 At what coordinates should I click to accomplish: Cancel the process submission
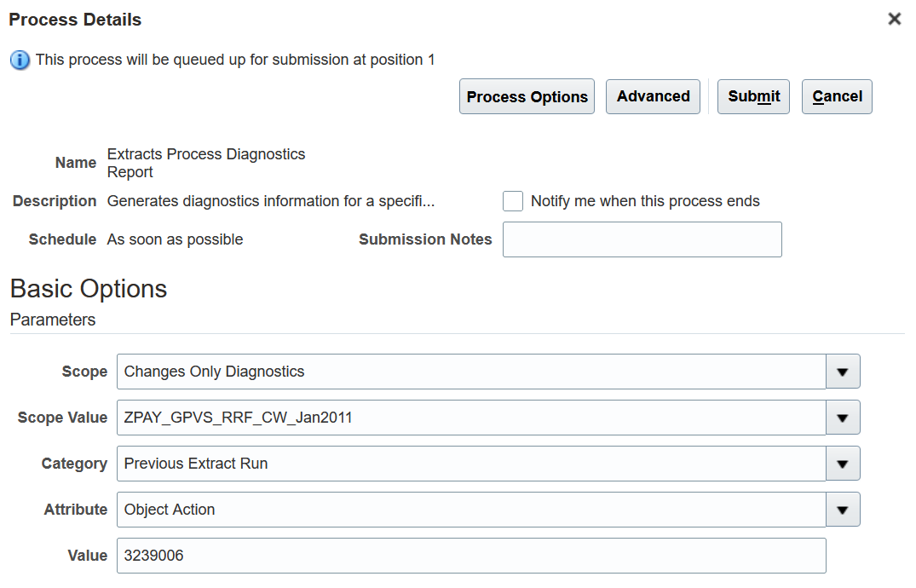point(837,96)
